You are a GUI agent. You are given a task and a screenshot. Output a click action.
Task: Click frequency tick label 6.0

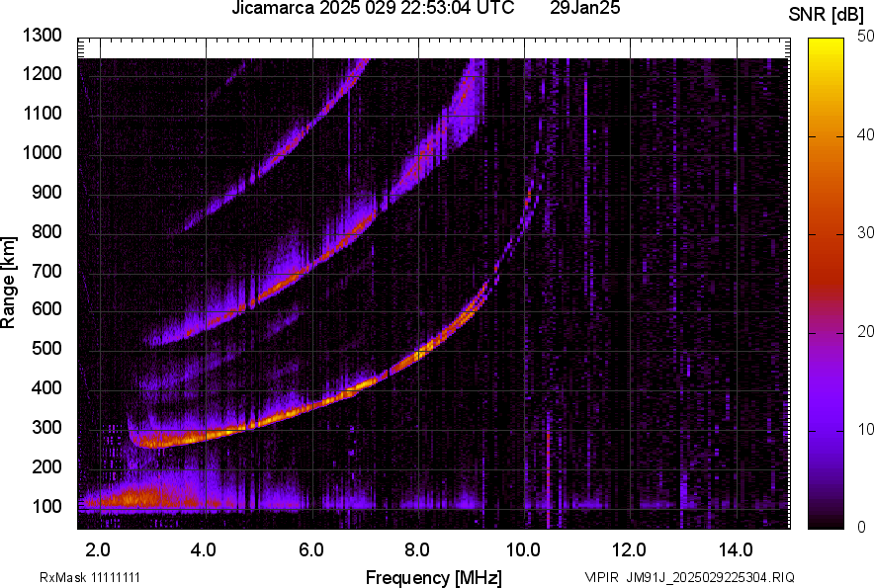click(x=311, y=550)
